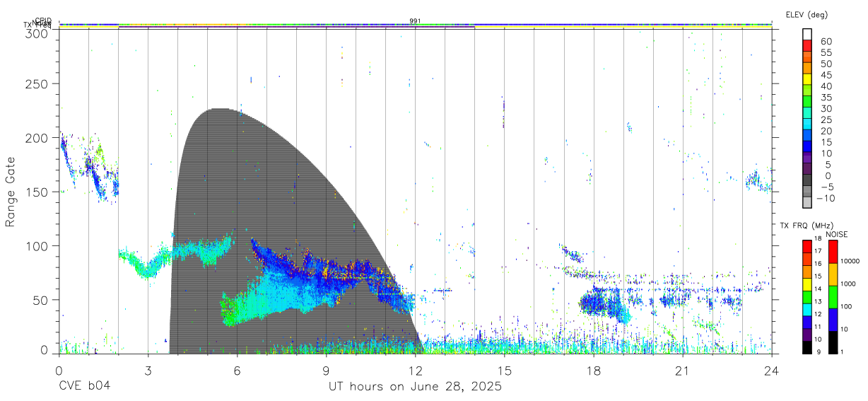The height and width of the screenshot is (401, 868).
Task: Click the "UT hours on June 28, 2025" axis title
Action: (x=415, y=387)
